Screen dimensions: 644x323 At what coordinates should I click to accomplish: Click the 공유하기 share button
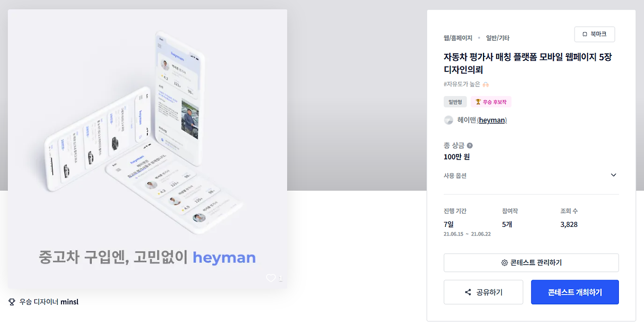483,292
